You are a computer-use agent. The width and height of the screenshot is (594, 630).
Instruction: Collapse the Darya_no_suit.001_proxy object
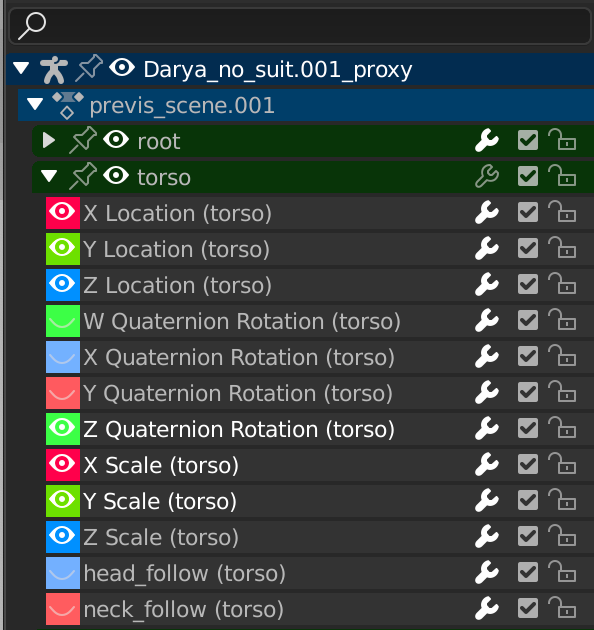pyautogui.click(x=21, y=68)
